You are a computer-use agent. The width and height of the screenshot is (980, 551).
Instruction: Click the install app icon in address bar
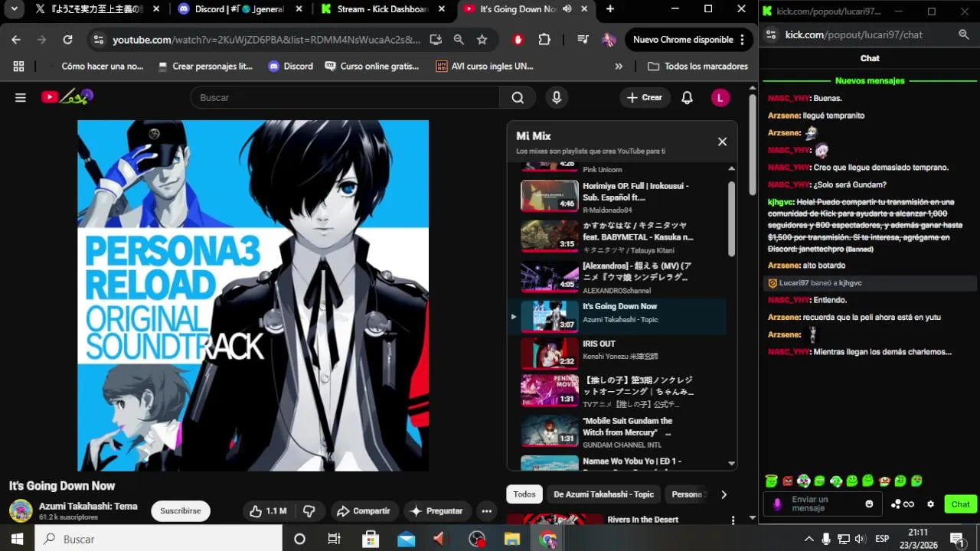click(436, 40)
